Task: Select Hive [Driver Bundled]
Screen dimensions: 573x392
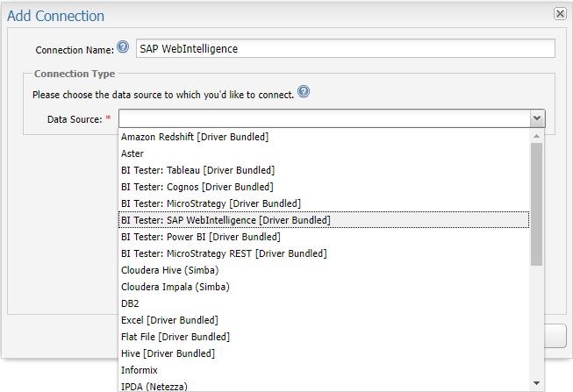Action: [324, 354]
